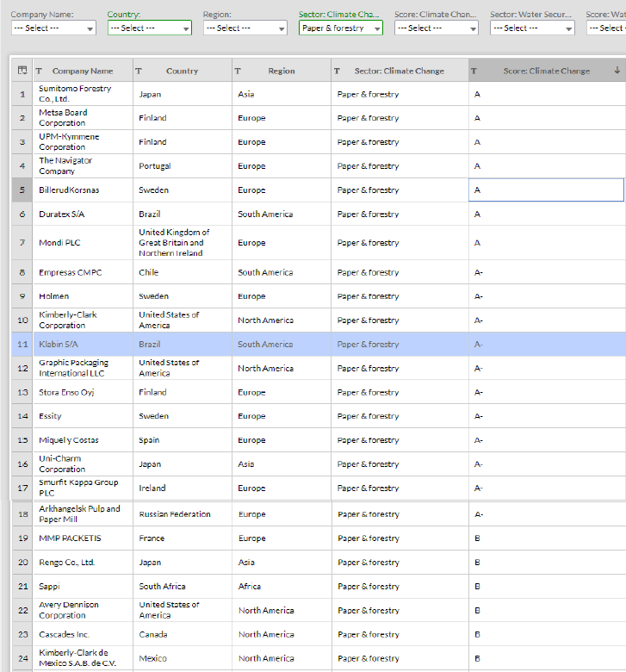Screen dimensions: 626x672
Task: Click the Stora Enso Oyj cell
Action: click(x=84, y=392)
